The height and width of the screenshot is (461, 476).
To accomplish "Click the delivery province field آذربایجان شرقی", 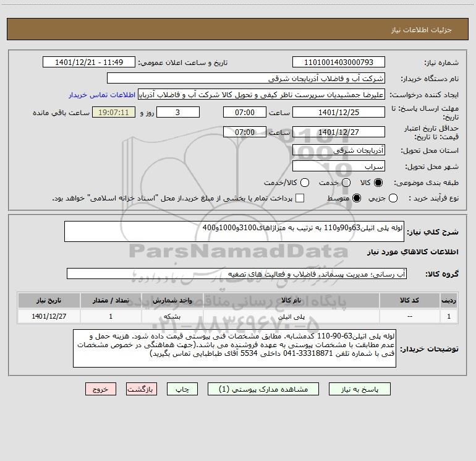I will click(339, 150).
